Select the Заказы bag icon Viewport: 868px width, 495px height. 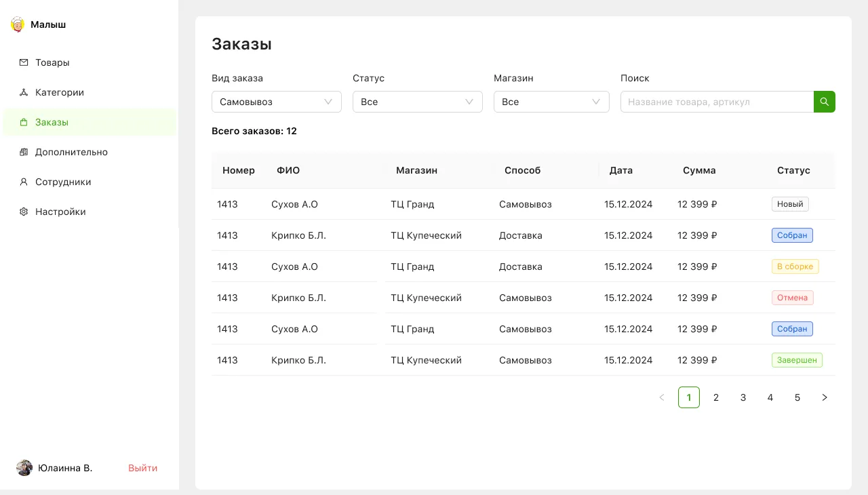click(22, 122)
